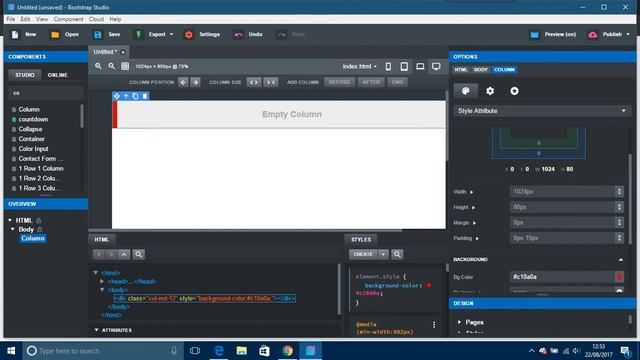Image resolution: width=640 pixels, height=360 pixels.
Task: Collapse the Attributes section
Action: point(96,330)
